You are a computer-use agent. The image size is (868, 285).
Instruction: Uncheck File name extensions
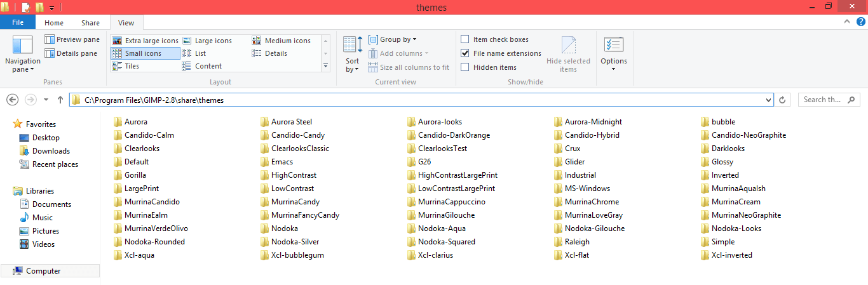coord(465,53)
